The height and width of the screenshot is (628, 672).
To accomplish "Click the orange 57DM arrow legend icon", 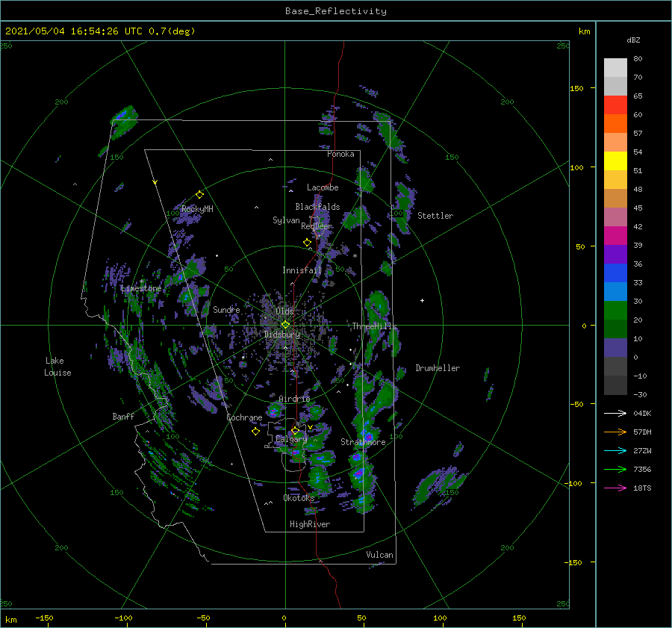I will click(615, 432).
